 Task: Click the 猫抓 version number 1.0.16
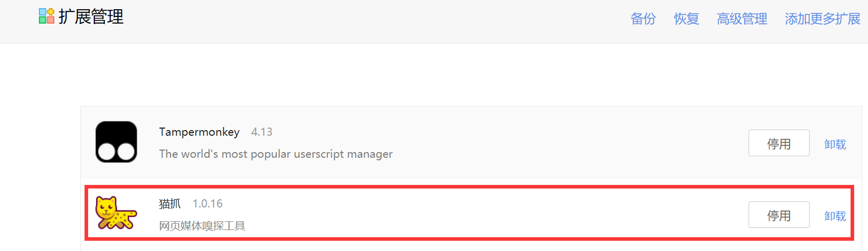click(x=208, y=204)
